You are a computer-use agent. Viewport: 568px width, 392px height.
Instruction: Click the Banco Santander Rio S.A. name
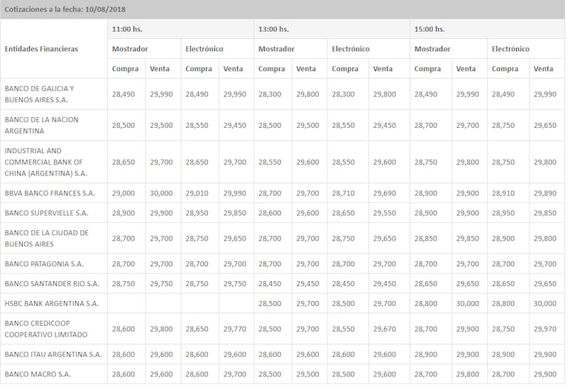click(52, 283)
